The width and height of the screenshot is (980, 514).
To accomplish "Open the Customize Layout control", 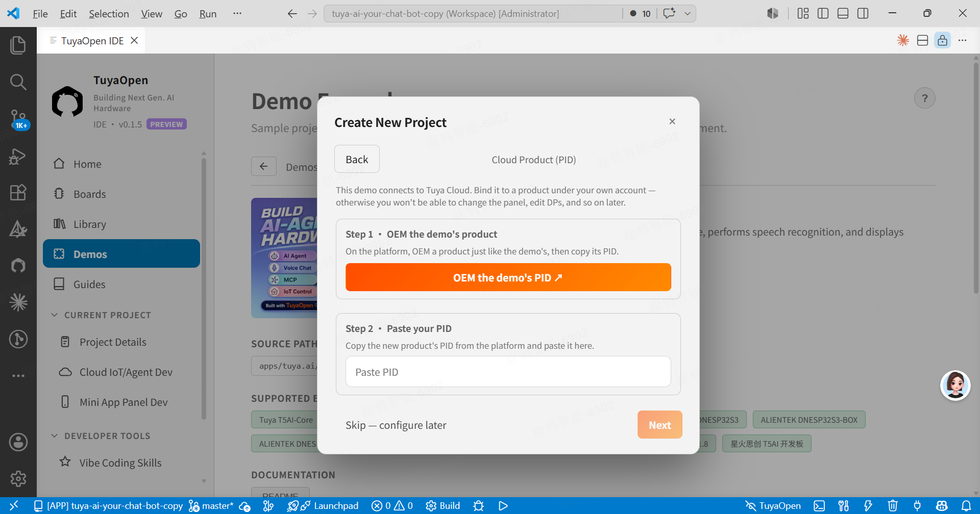I will point(803,14).
